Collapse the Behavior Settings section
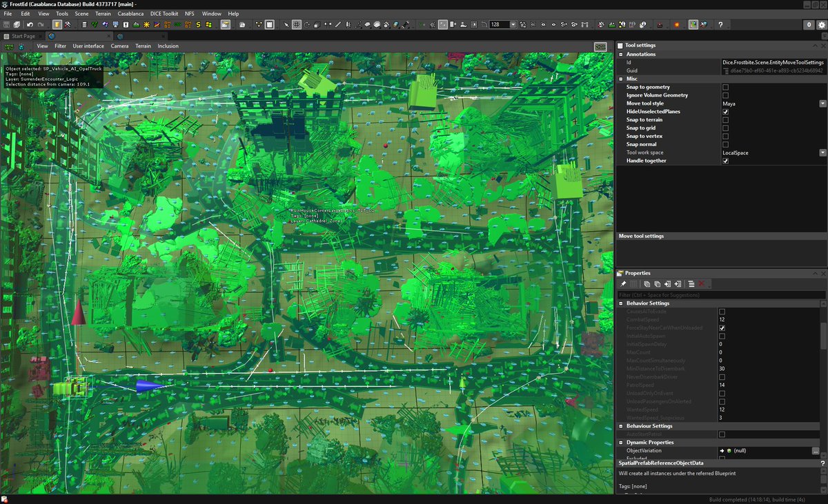 [x=621, y=303]
